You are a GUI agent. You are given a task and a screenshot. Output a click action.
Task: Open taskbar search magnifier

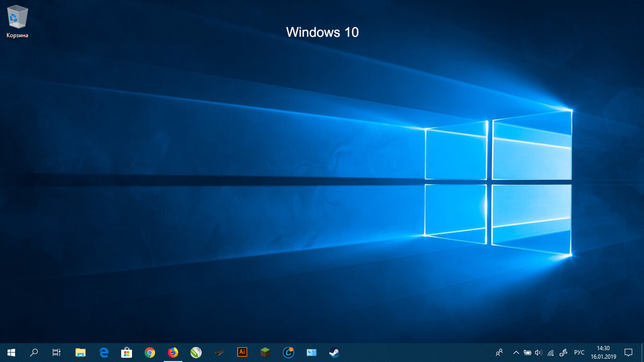click(34, 352)
